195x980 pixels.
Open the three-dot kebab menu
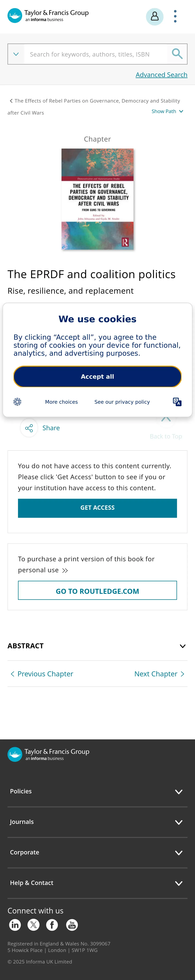175,16
